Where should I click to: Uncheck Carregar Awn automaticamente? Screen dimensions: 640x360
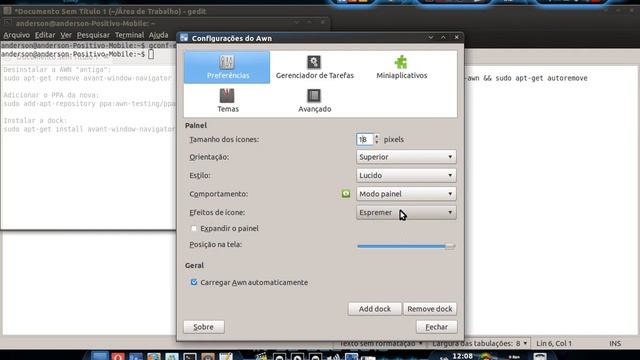[194, 282]
